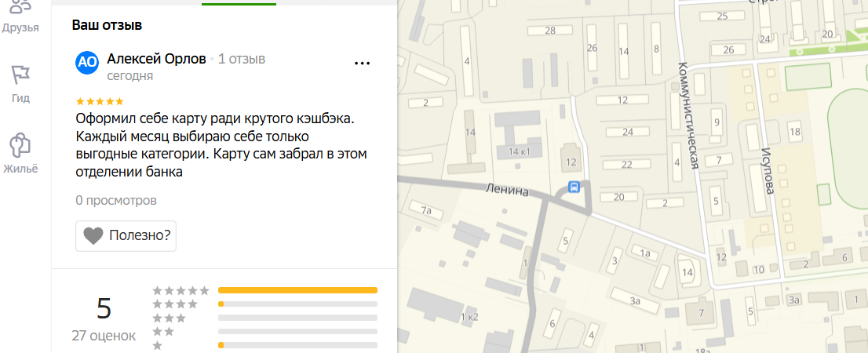Viewport: 868px width, 353px height.
Task: Click the heart icon in the Полезно button
Action: [x=93, y=236]
